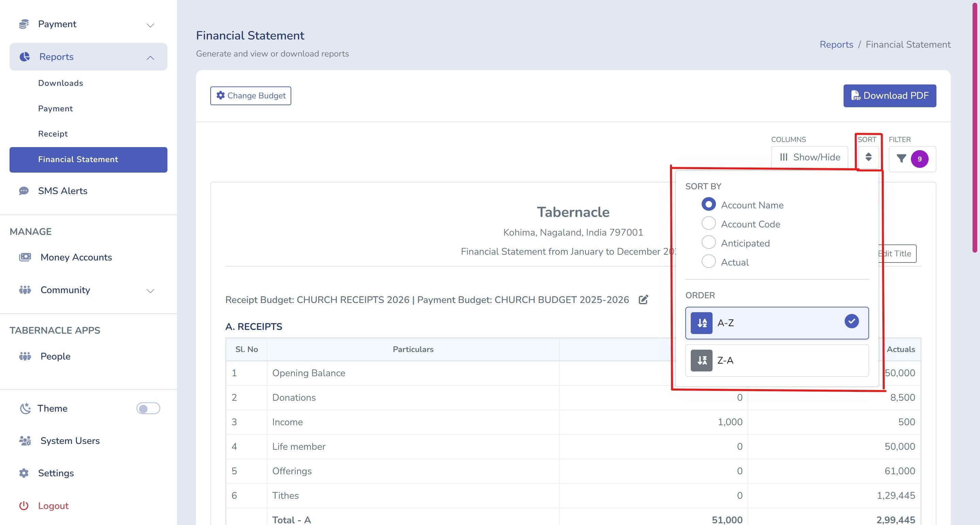980x525 pixels.
Task: Click the Theme moon icon
Action: click(x=25, y=409)
